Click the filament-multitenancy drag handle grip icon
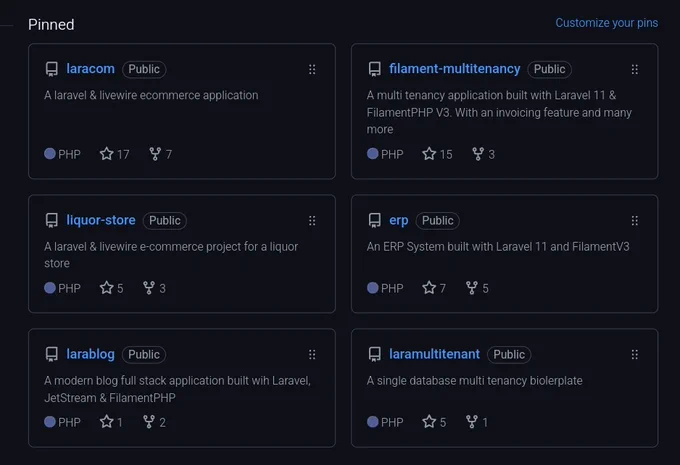 634,69
